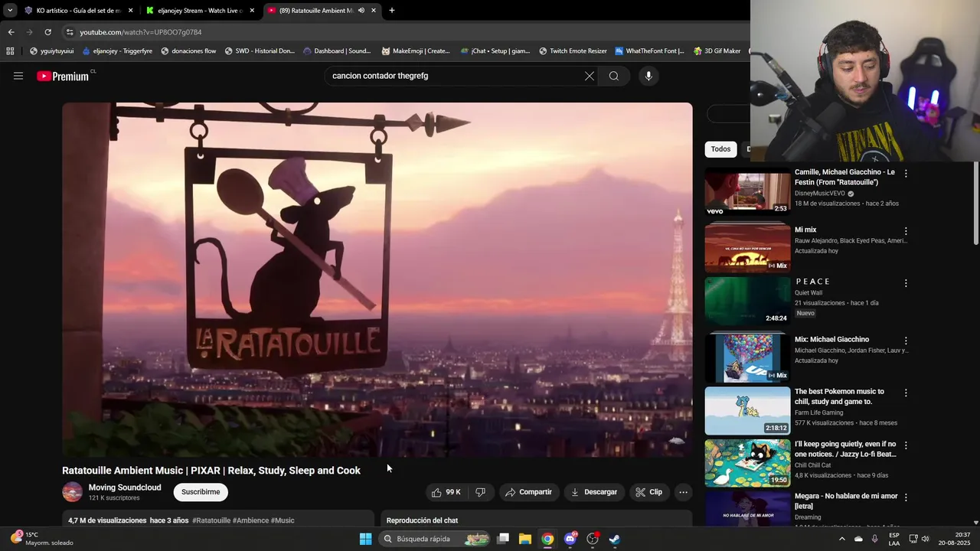
Task: Open Task View in the taskbar
Action: point(503,539)
